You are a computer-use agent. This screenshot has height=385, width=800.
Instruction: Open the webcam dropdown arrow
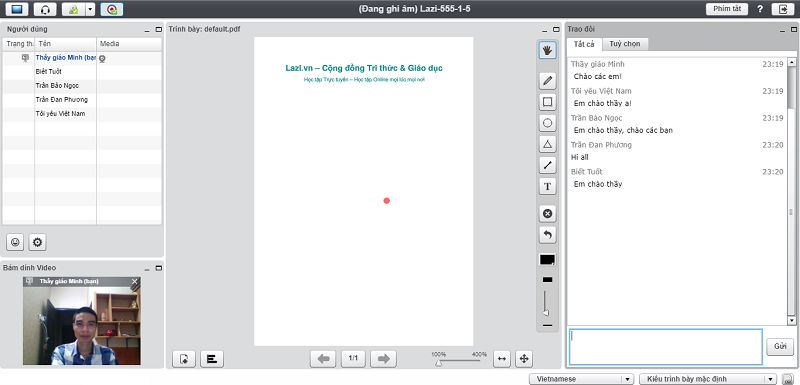[90, 9]
